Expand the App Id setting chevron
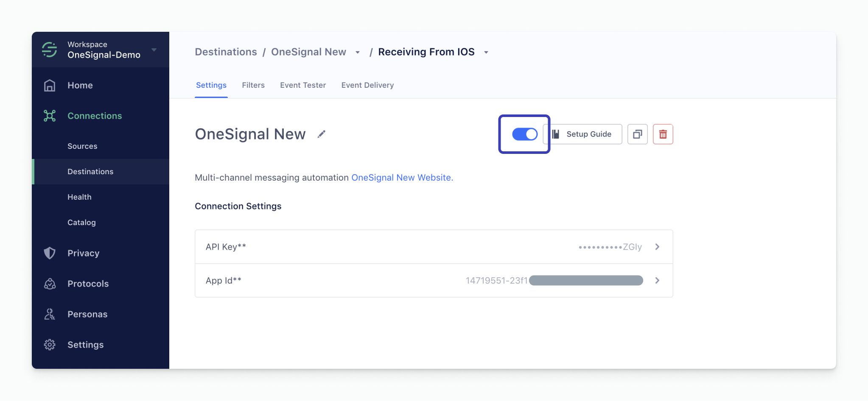 point(657,280)
